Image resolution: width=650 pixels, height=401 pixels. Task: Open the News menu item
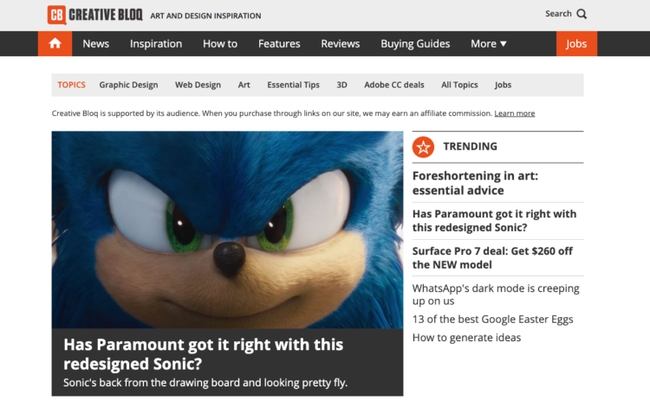click(96, 44)
